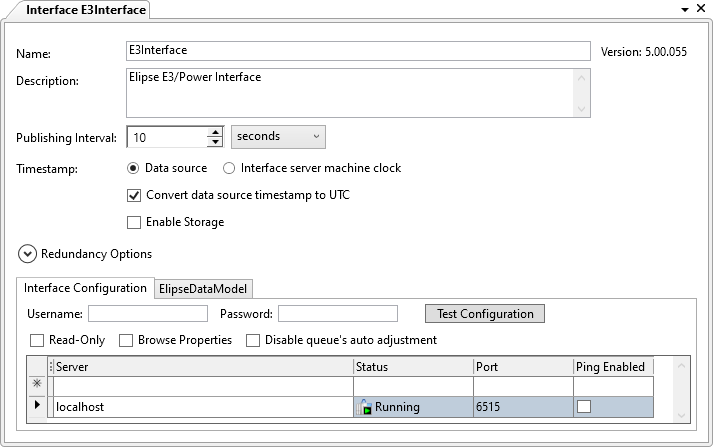713x447 pixels.
Task: Switch to the ElipseDataModel tab
Action: (203, 289)
